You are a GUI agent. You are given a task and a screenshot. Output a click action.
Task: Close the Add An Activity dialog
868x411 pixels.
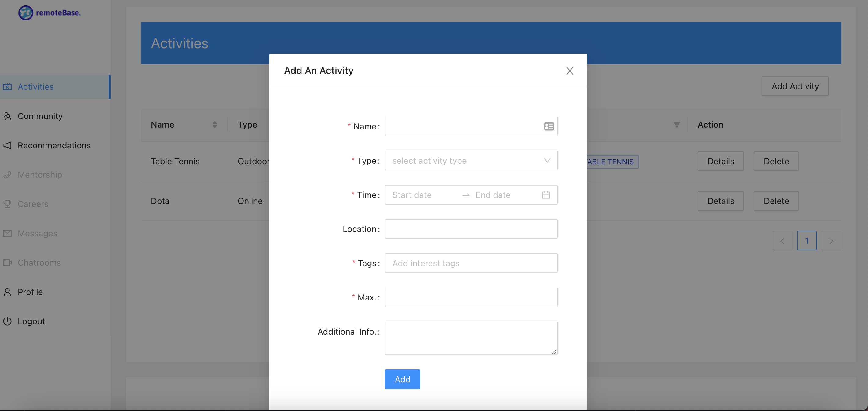tap(570, 71)
